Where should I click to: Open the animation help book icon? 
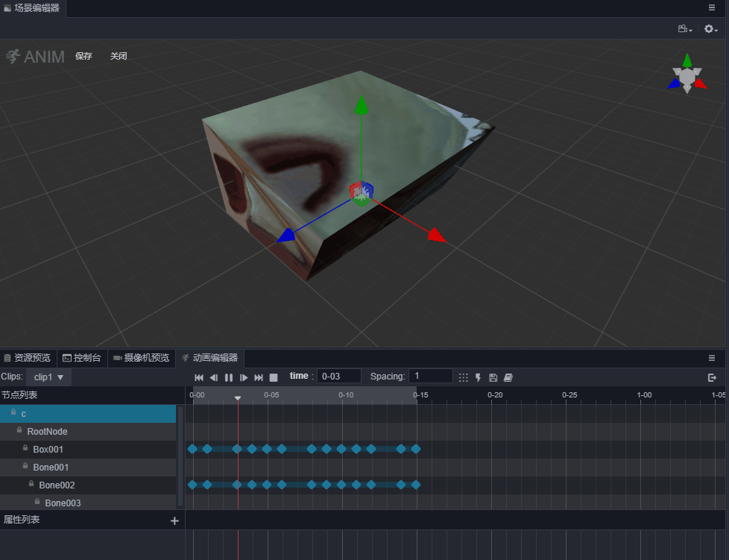click(508, 377)
